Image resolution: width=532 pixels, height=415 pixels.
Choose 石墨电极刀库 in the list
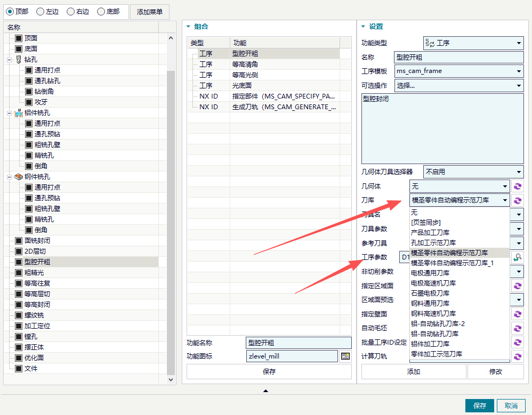tap(460, 294)
